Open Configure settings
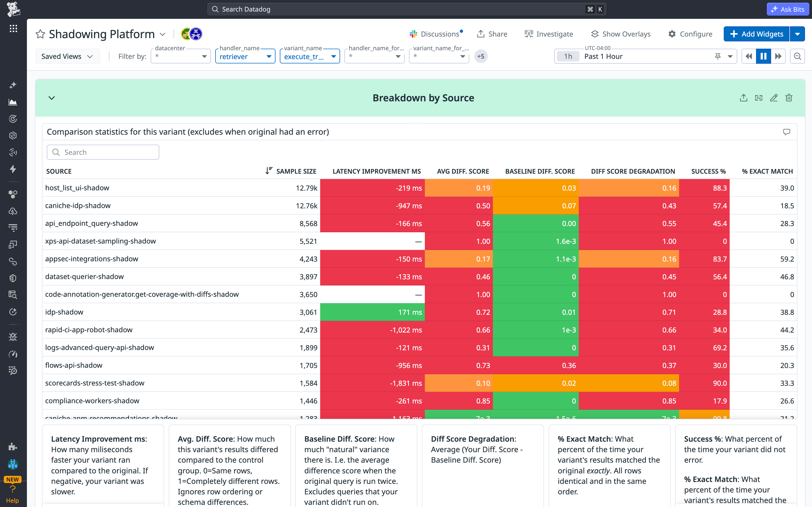The width and height of the screenshot is (812, 507). coord(690,34)
